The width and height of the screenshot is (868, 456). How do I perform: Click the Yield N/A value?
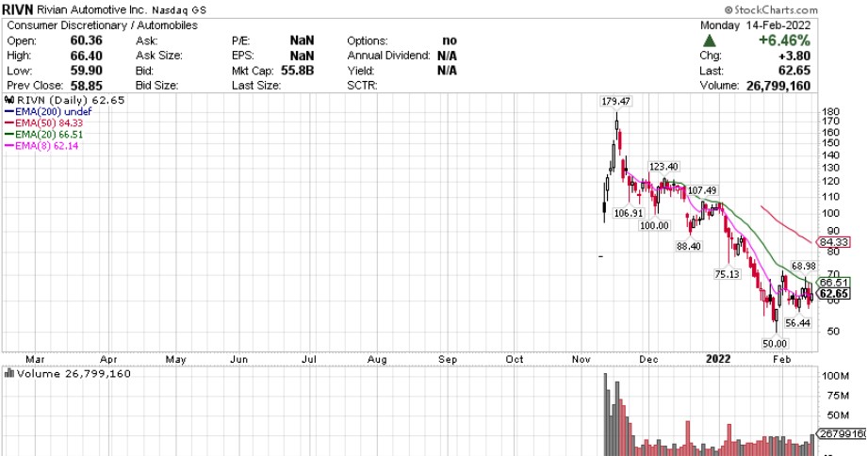[447, 71]
